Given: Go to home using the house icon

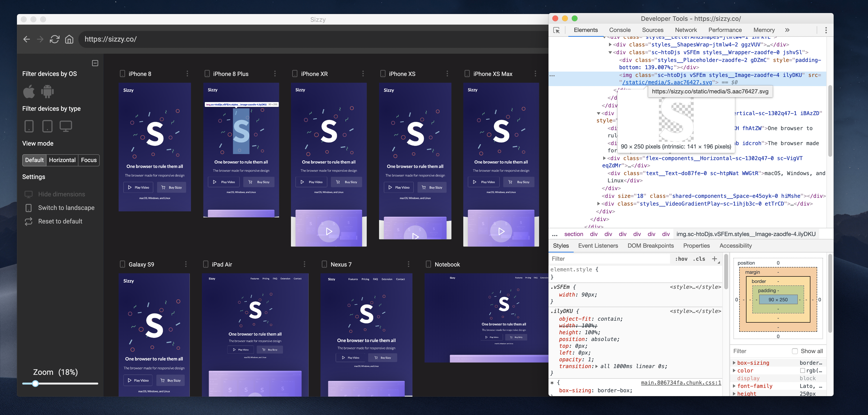Looking at the screenshot, I should click(x=69, y=39).
